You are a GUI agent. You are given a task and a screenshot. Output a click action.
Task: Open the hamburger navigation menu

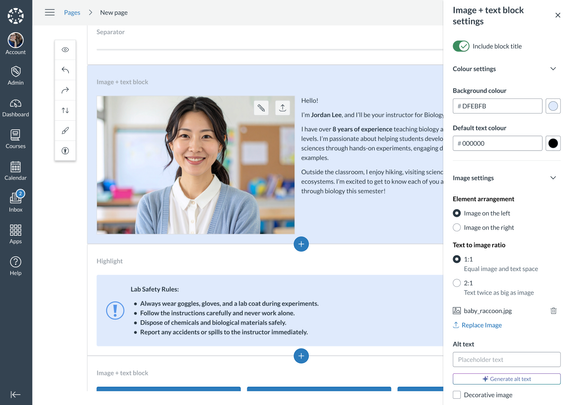[x=50, y=12]
